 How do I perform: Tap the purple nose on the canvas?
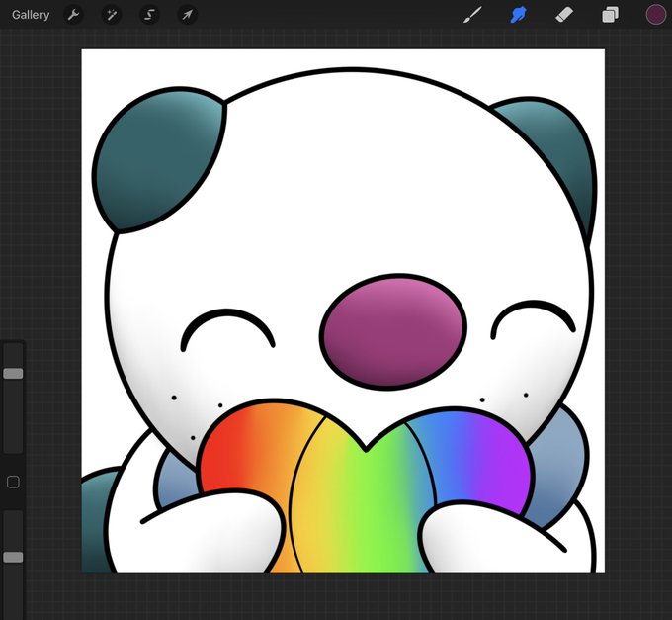point(393,331)
